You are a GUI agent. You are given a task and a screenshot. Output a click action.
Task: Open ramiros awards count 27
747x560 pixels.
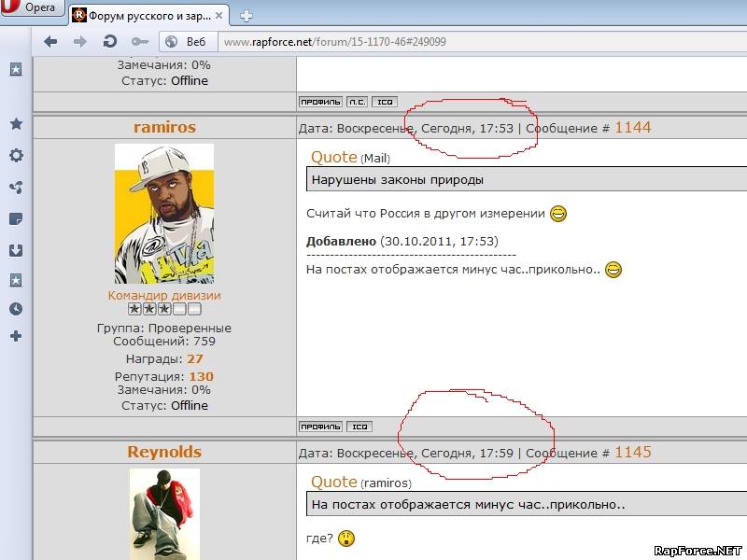pos(195,359)
